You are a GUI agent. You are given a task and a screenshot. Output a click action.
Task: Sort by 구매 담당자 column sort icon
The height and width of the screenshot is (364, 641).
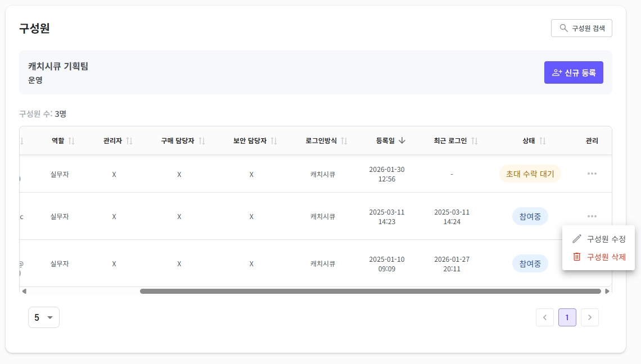[202, 141]
